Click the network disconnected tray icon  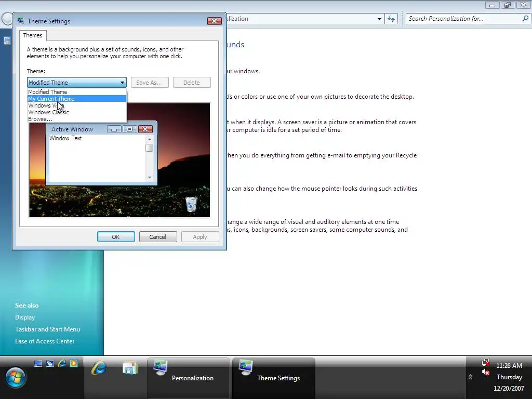[486, 362]
